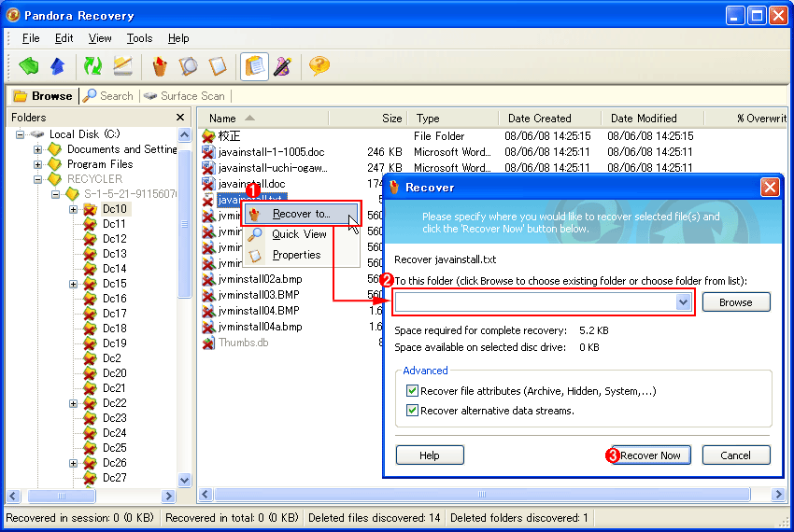794x532 pixels.
Task: Collapse the Local Disk (C:) tree node
Action: 20,134
